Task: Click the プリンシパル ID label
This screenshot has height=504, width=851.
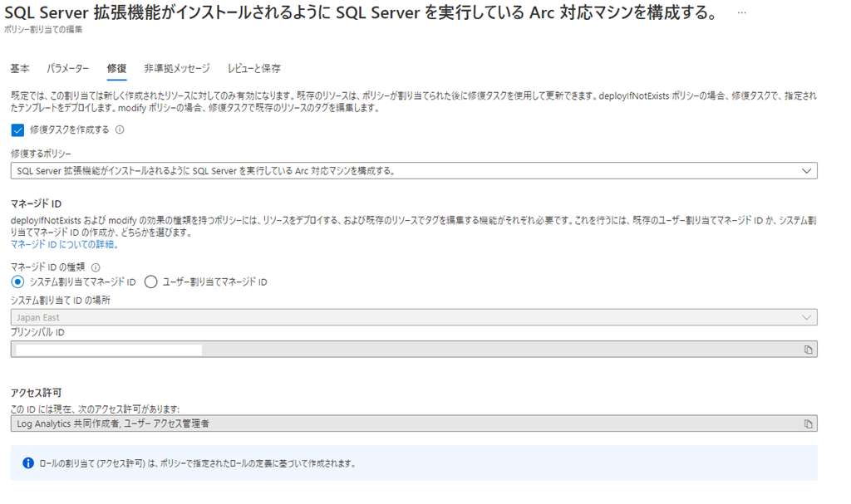Action: pos(37,333)
